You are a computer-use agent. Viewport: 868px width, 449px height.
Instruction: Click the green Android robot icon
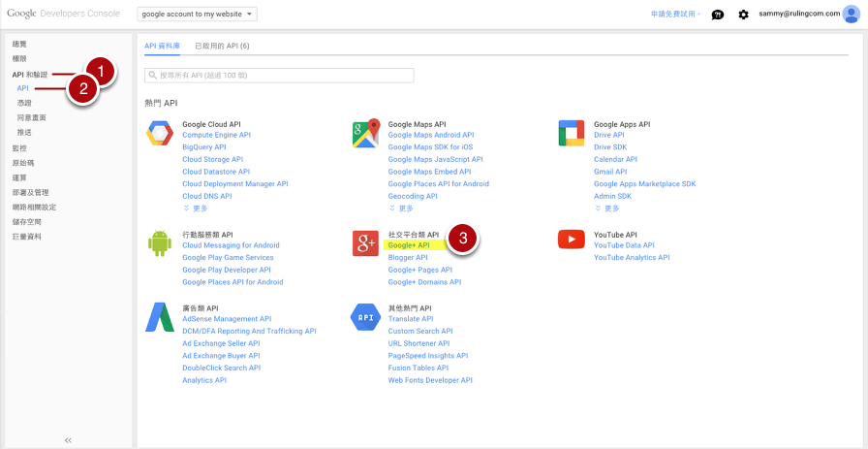click(x=160, y=243)
